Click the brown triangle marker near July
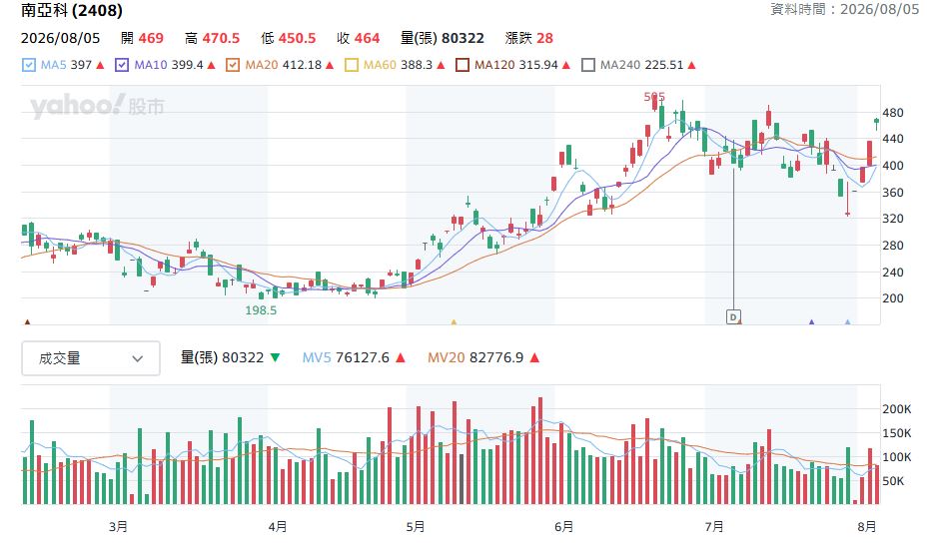 tap(740, 321)
